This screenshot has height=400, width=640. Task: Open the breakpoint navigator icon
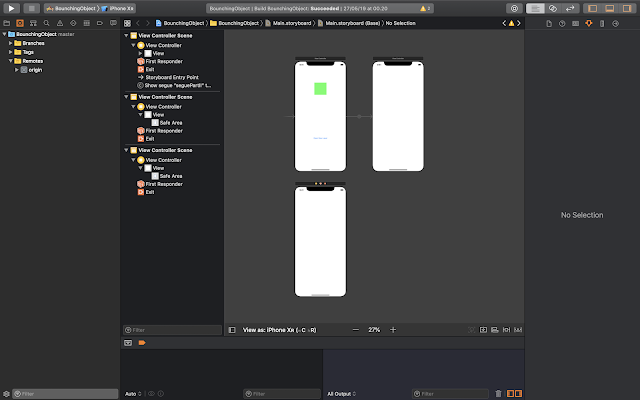click(100, 23)
